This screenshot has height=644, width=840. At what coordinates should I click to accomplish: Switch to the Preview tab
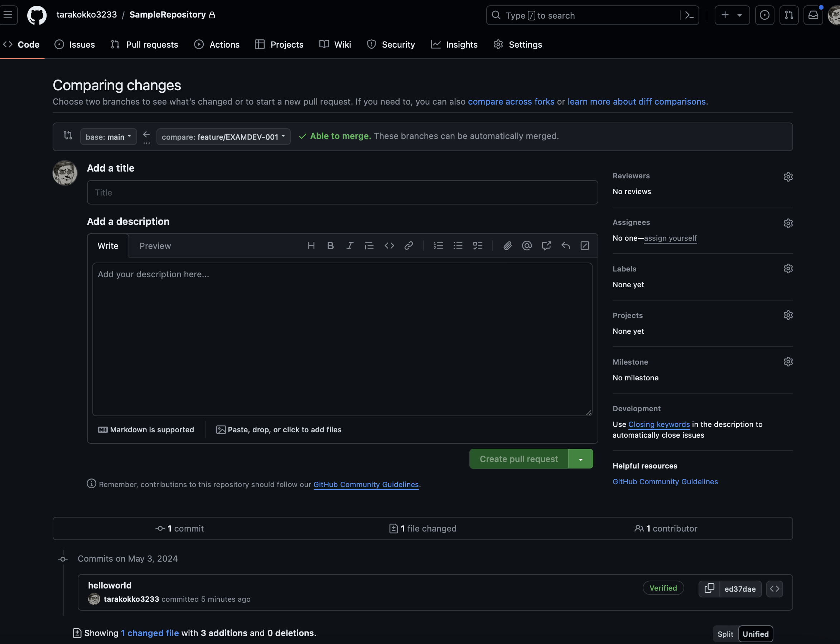(x=155, y=246)
